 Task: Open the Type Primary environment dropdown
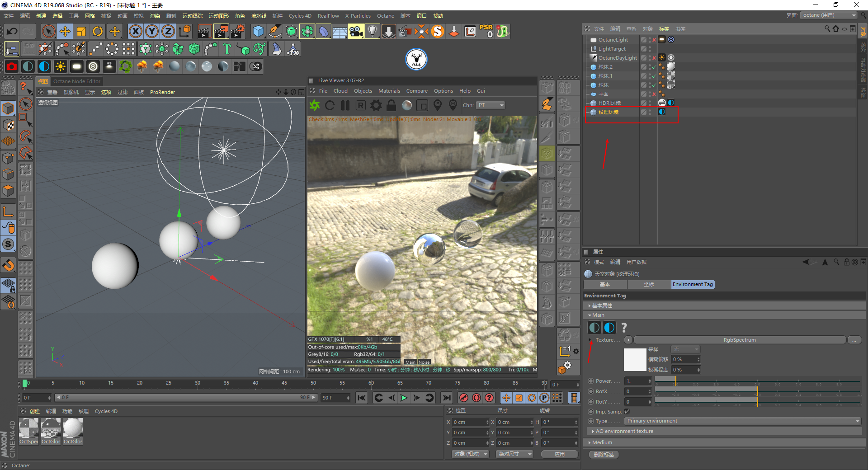743,421
